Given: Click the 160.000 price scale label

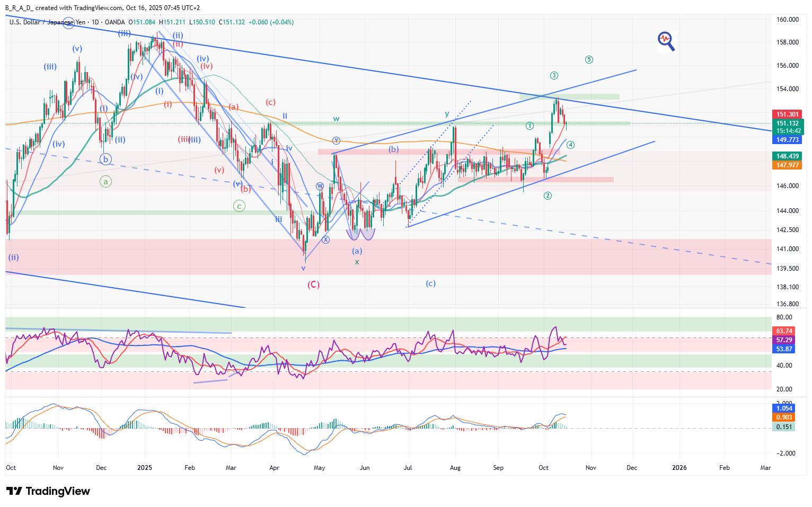Looking at the screenshot, I should (787, 20).
